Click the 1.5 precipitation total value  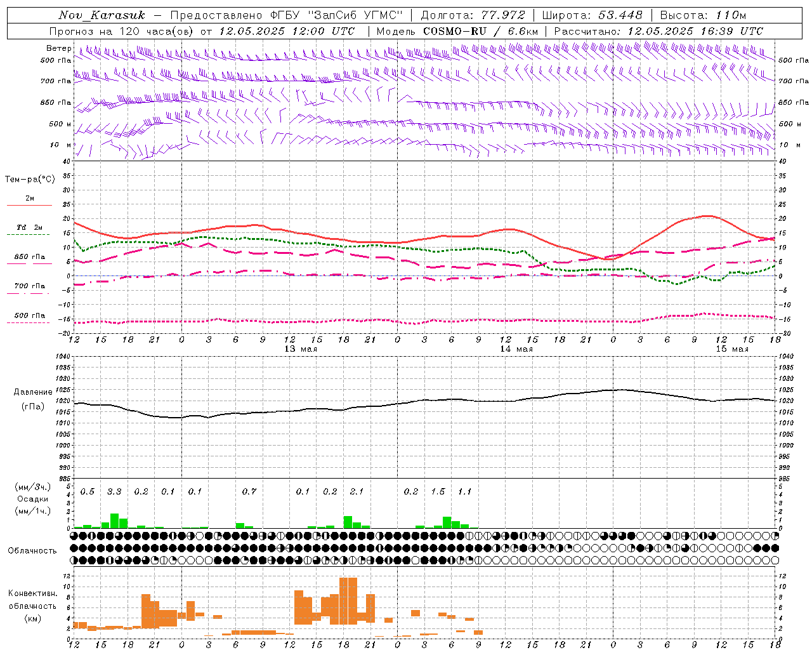[438, 491]
